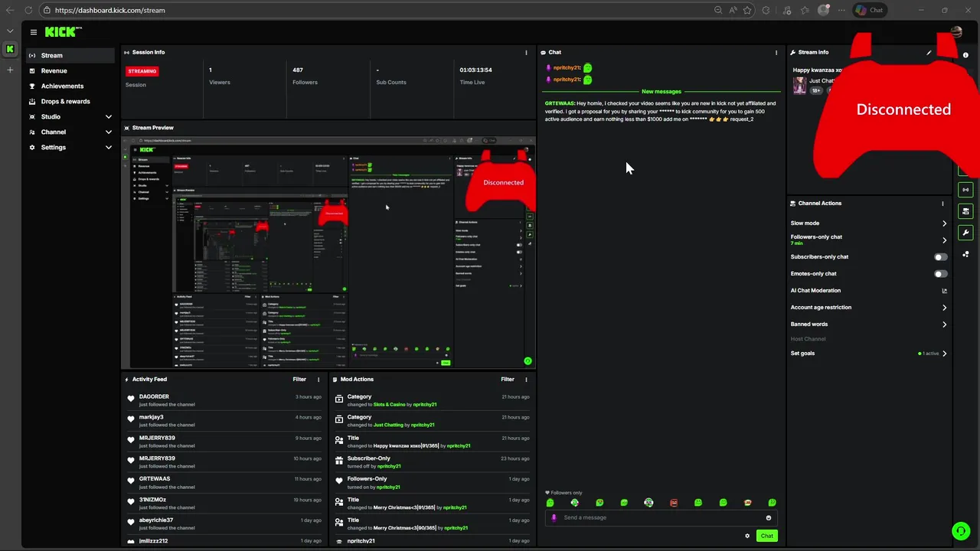Open chat settings gear icon
Image resolution: width=980 pixels, height=551 pixels.
click(747, 536)
